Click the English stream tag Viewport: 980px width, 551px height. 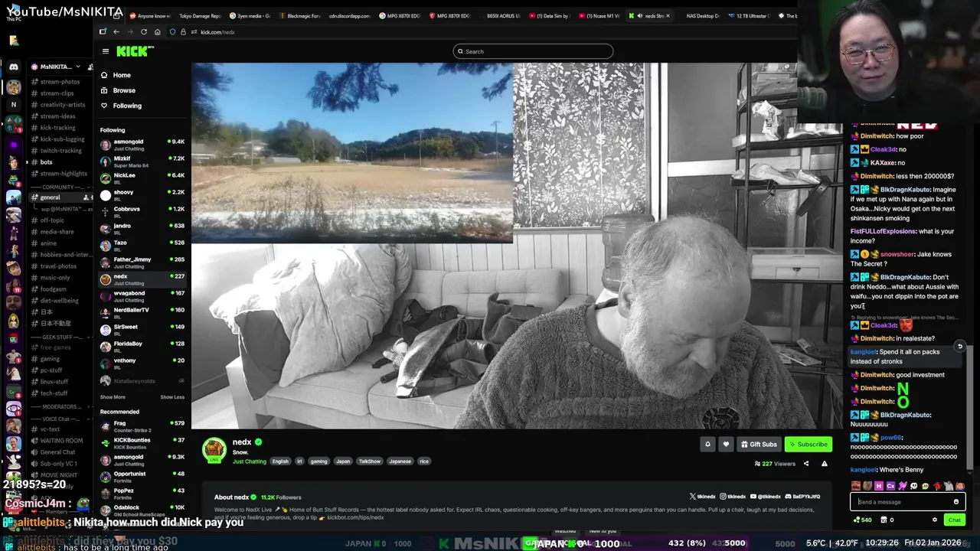(280, 461)
